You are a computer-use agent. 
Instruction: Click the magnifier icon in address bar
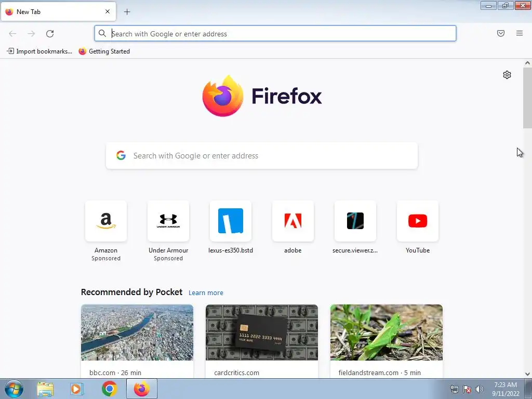click(x=102, y=33)
